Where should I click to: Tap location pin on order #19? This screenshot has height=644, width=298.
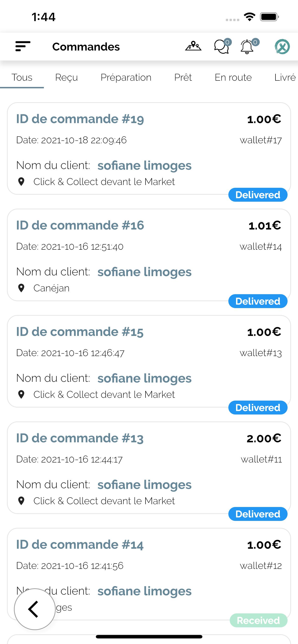coord(22,182)
